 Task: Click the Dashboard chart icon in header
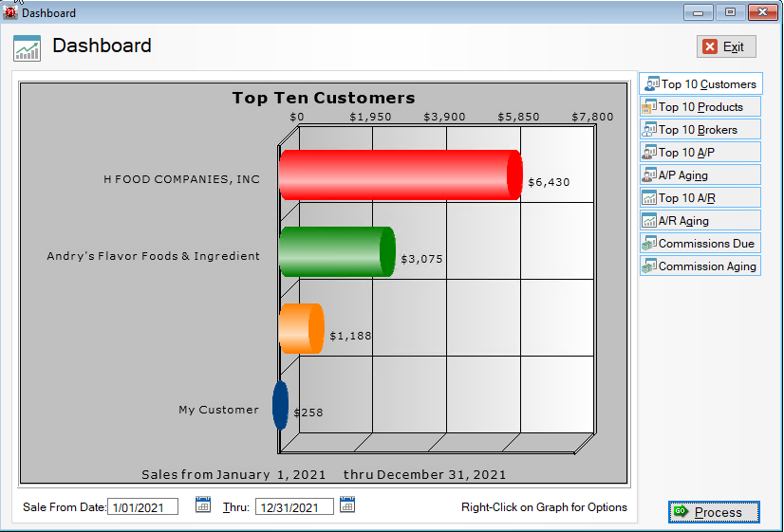[27, 48]
